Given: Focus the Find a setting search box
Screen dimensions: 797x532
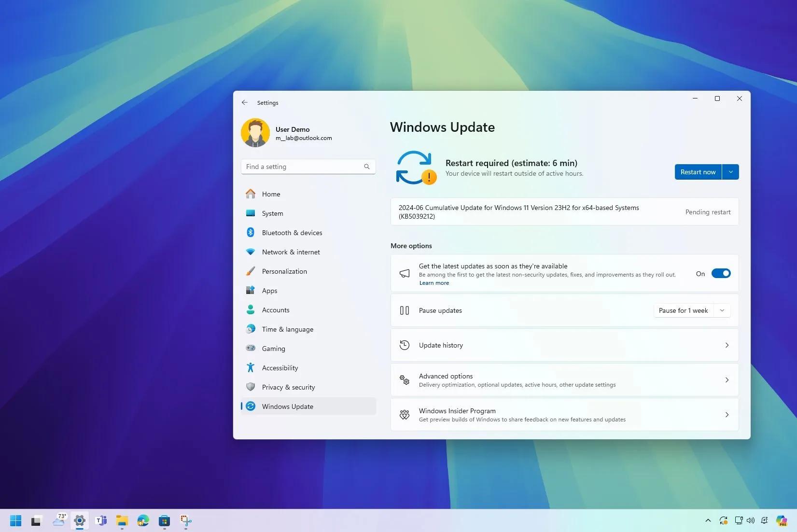Looking at the screenshot, I should point(308,167).
